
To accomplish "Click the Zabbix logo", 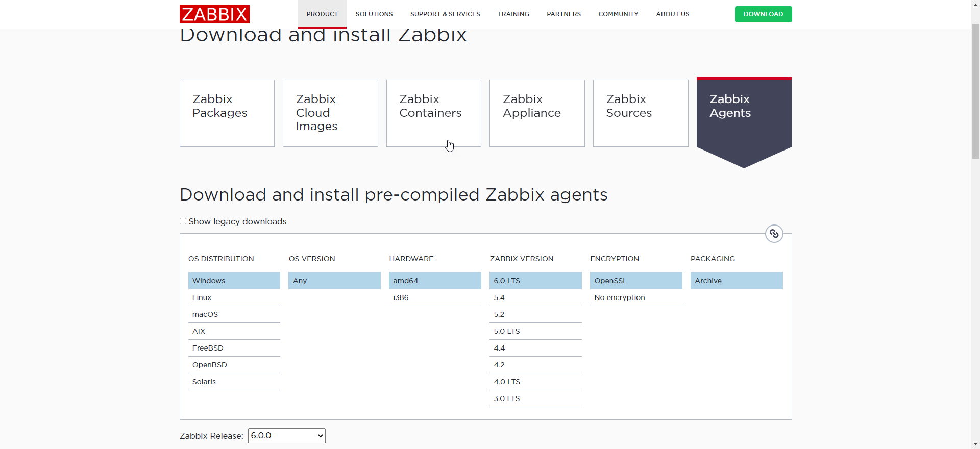I will pyautogui.click(x=214, y=14).
